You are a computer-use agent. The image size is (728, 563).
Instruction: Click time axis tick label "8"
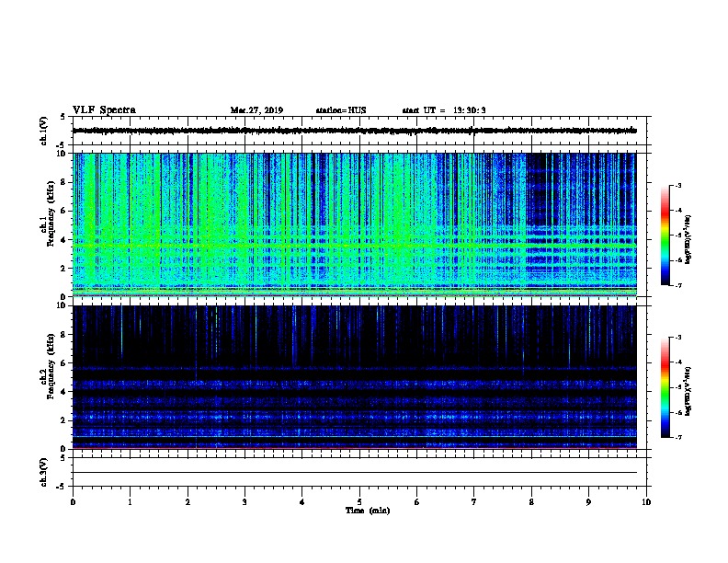pos(531,502)
